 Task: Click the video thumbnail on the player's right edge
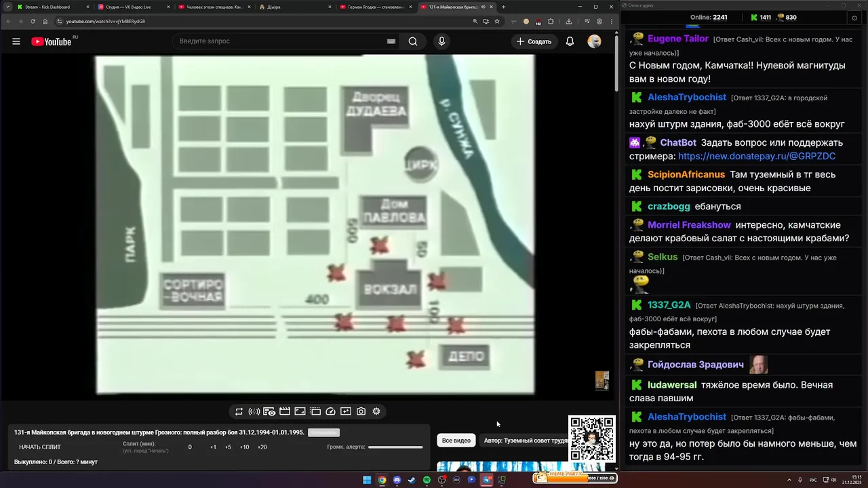pyautogui.click(x=602, y=380)
